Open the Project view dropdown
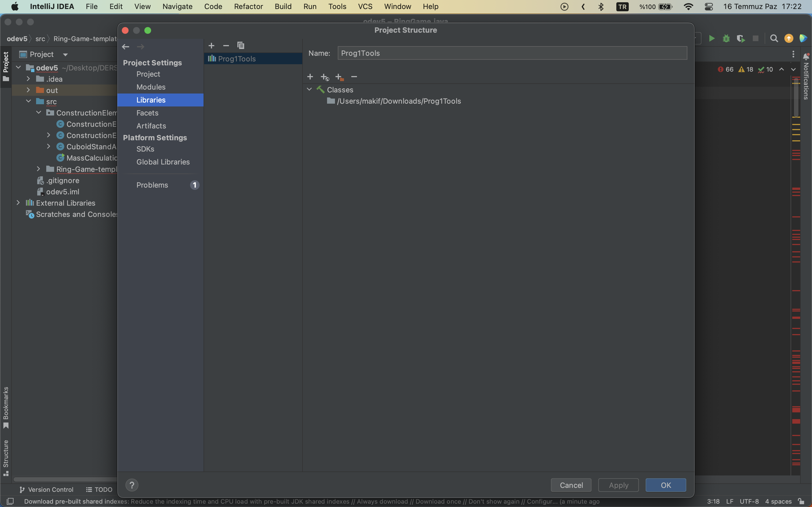 coord(65,54)
